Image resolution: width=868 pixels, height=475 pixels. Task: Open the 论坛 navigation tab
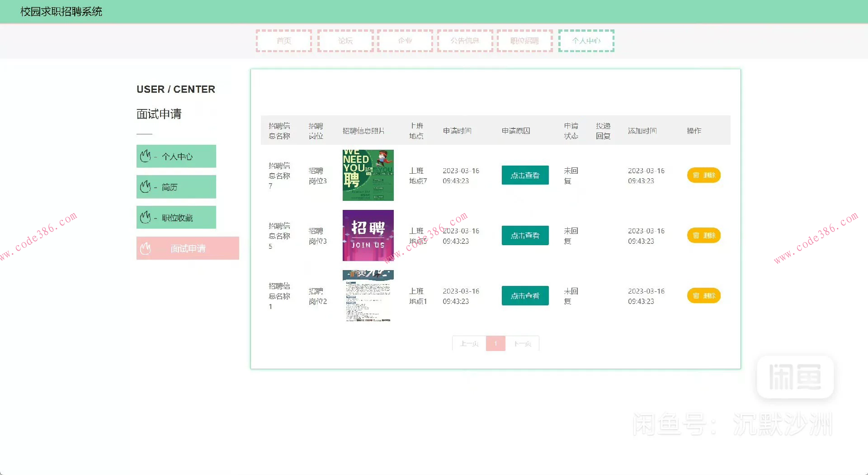[x=345, y=41]
